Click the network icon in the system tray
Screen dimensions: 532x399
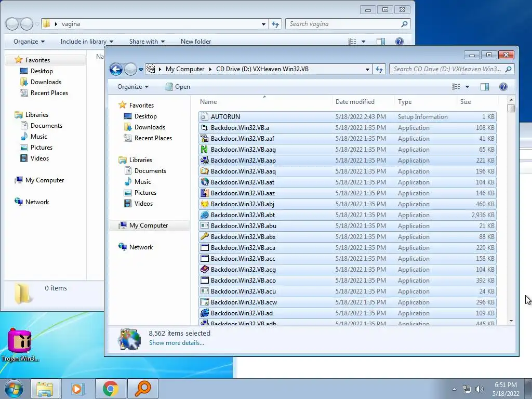pyautogui.click(x=467, y=389)
